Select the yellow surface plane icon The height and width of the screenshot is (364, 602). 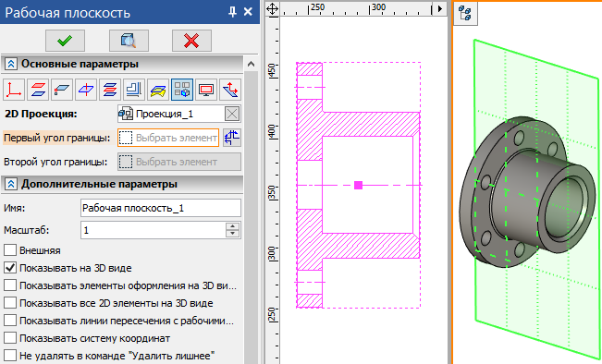(158, 90)
